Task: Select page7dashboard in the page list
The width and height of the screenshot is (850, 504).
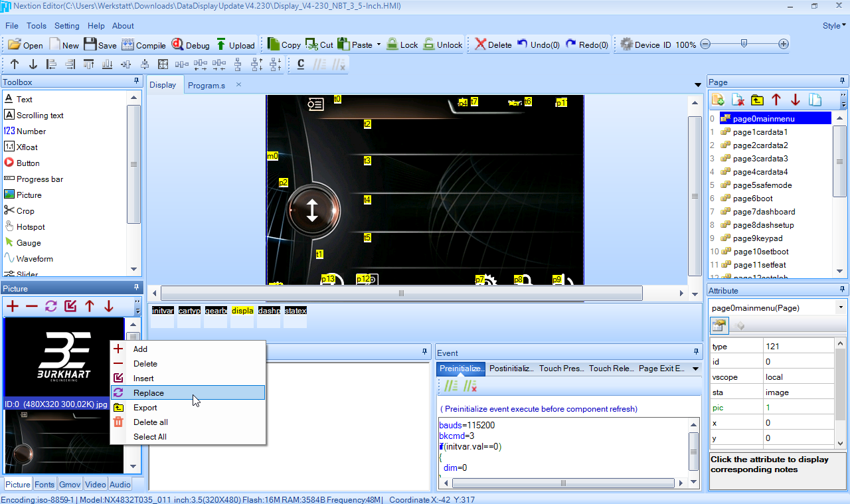Action: [764, 212]
